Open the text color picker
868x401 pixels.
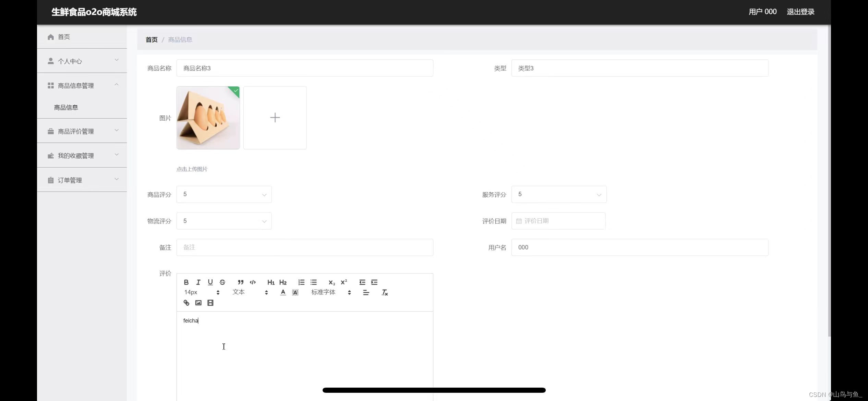coord(283,292)
